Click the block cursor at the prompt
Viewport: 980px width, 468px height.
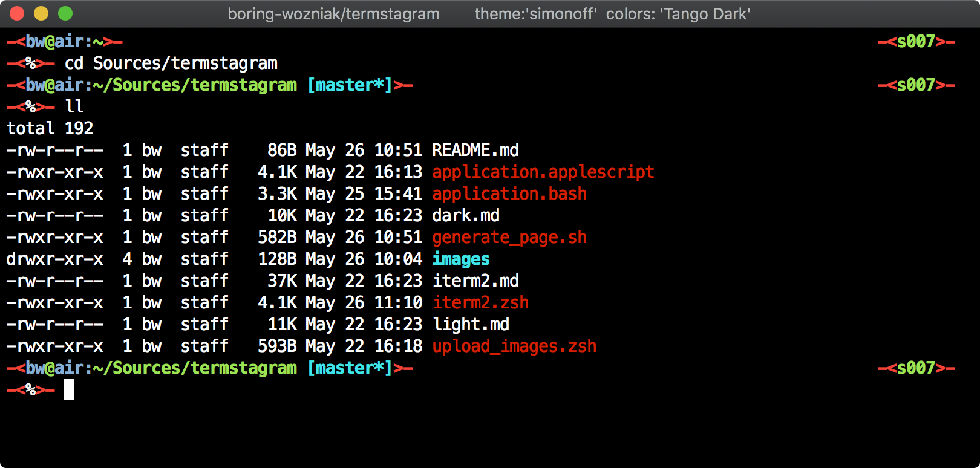pos(69,389)
